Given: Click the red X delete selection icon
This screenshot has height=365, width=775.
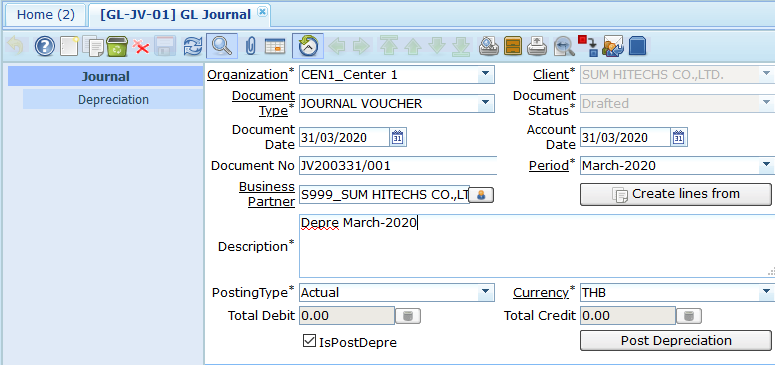Looking at the screenshot, I should (141, 46).
